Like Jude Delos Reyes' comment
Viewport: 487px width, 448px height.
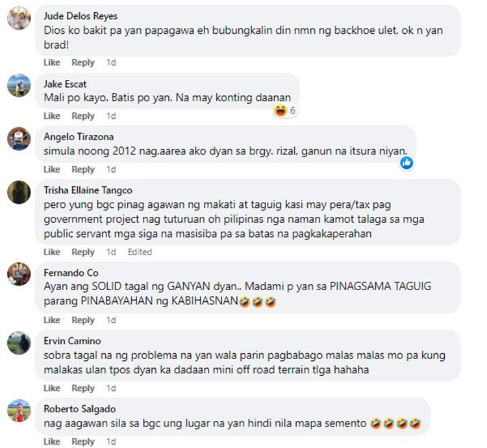(52, 63)
